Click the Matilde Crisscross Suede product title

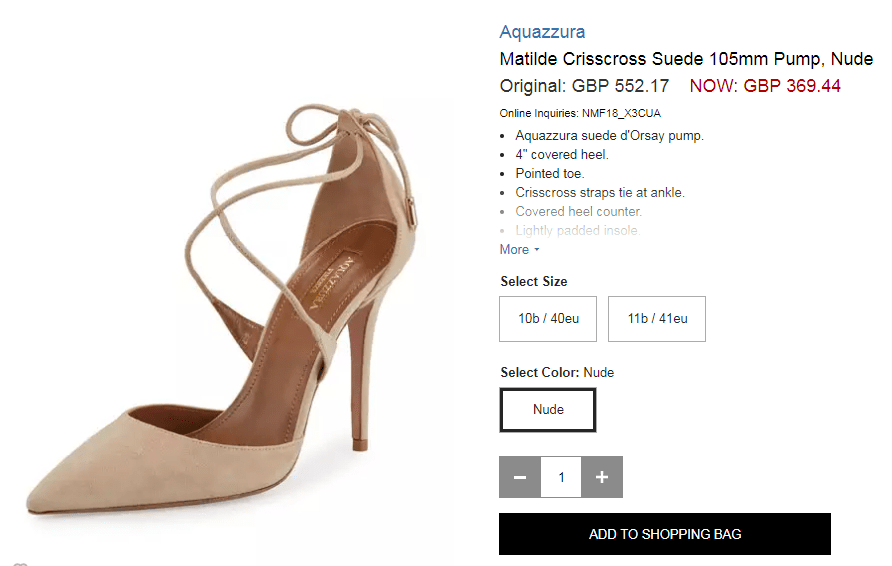(686, 59)
